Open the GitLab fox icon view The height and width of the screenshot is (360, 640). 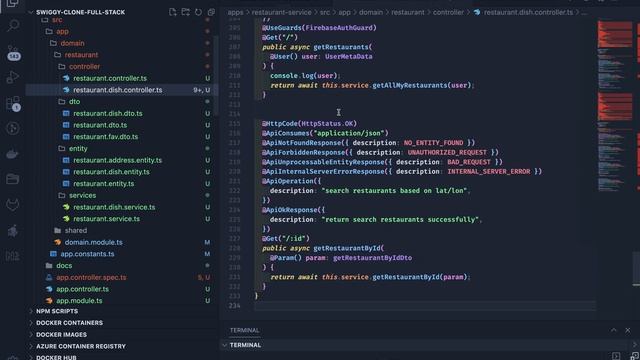click(x=13, y=204)
